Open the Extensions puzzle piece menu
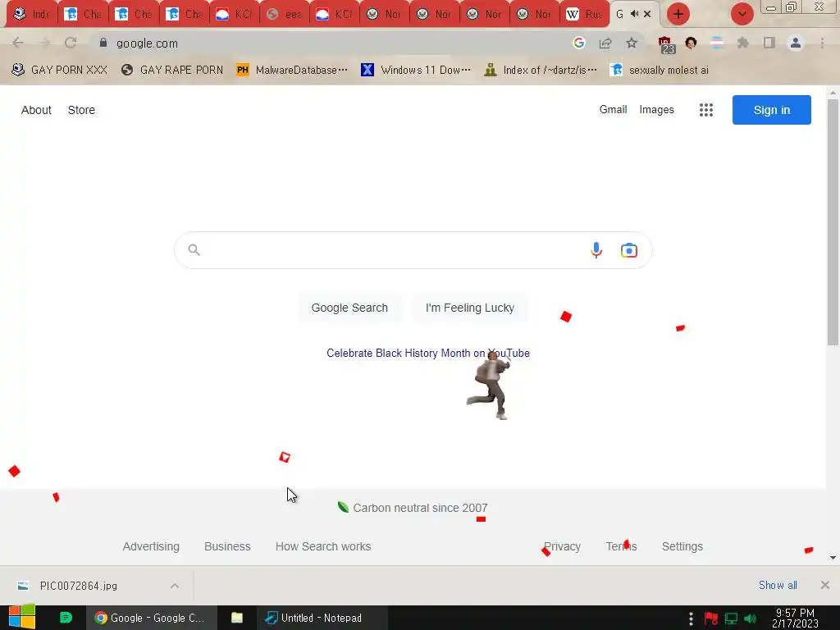This screenshot has height=630, width=840. (x=742, y=43)
